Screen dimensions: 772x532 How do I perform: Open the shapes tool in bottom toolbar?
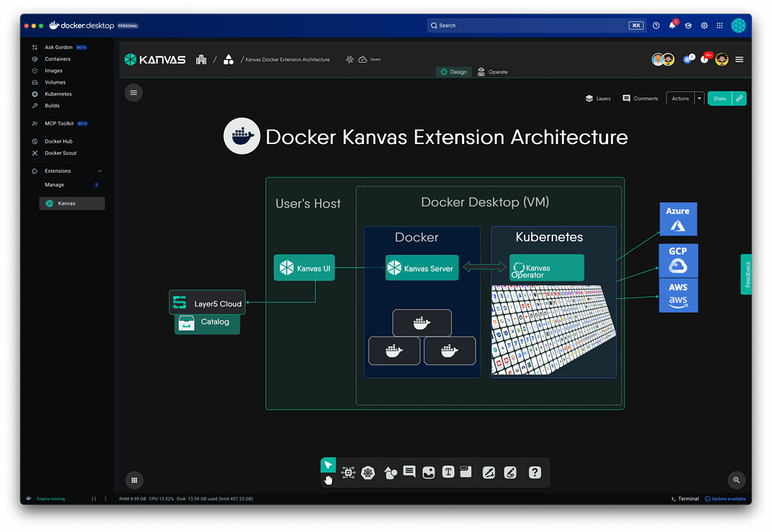tap(390, 472)
